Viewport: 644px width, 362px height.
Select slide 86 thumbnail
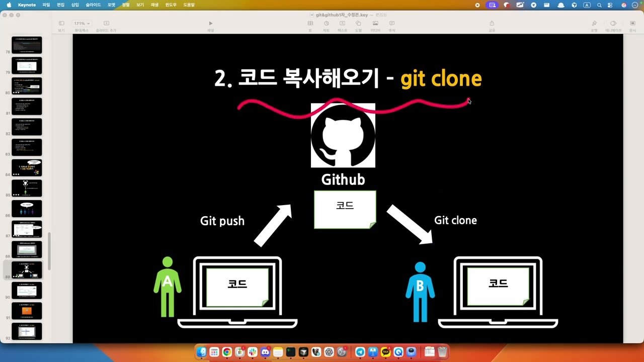pos(27,209)
